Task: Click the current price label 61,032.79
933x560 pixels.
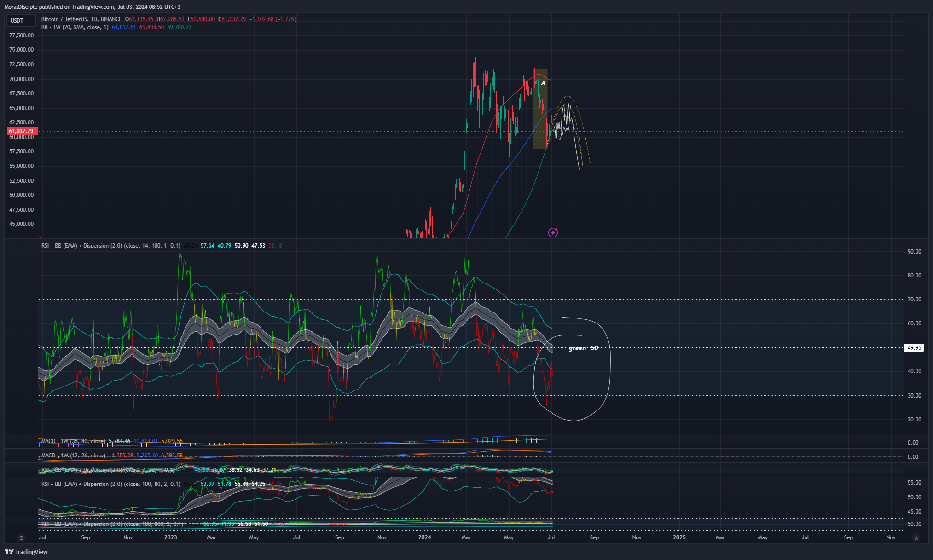Action: (21, 131)
